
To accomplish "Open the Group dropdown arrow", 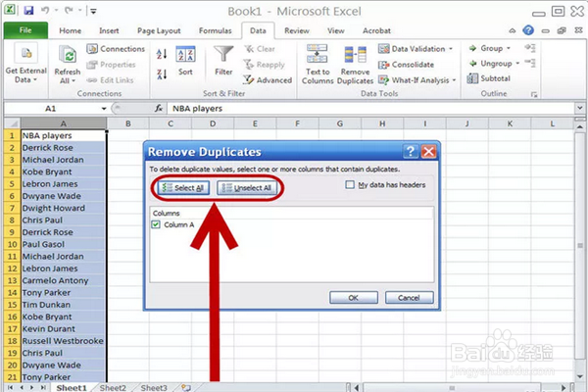I will [x=509, y=48].
